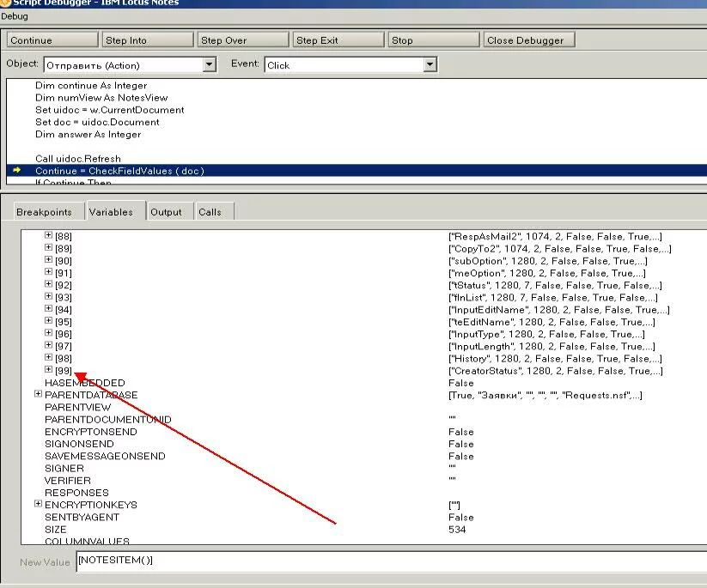Expand the ENCRYPTIONKEYS variable node

tap(38, 504)
